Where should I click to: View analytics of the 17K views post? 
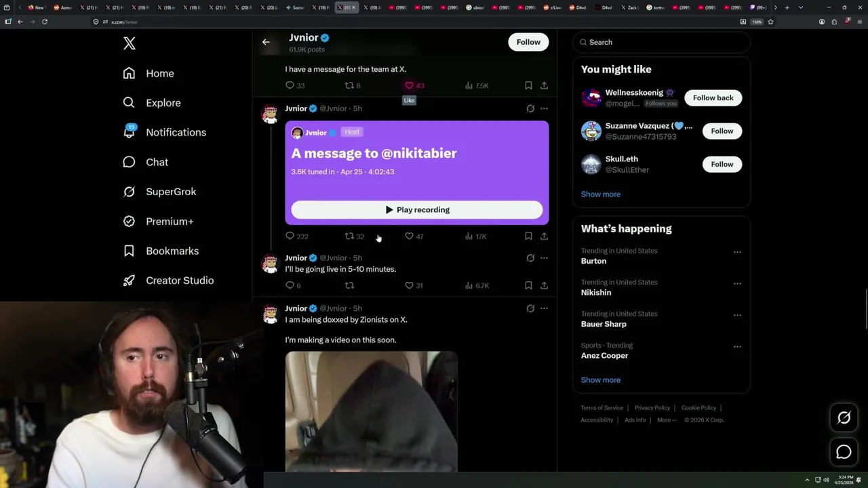(475, 236)
